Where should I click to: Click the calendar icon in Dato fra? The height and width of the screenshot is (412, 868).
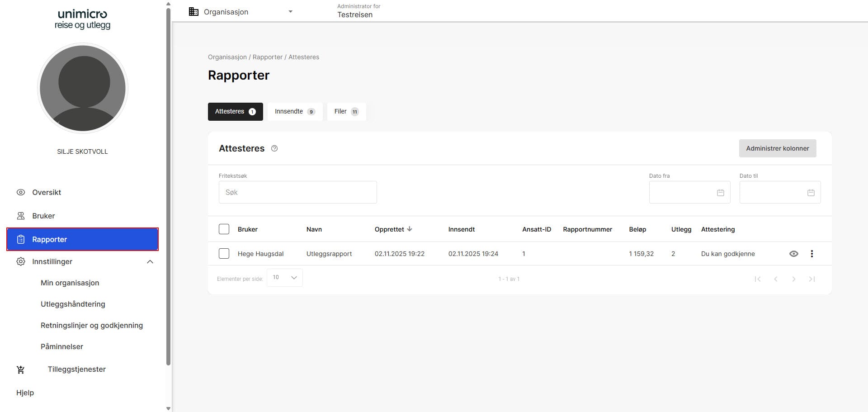tap(720, 193)
